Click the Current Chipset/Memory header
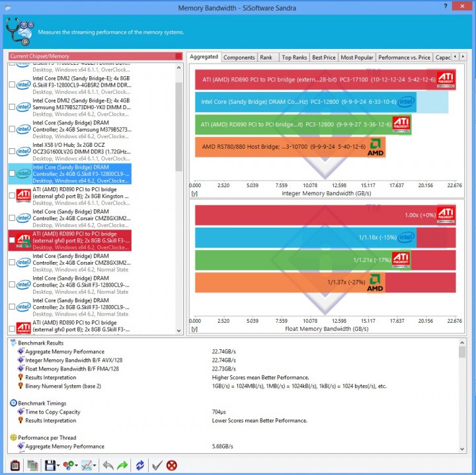476x475 pixels. [x=96, y=56]
